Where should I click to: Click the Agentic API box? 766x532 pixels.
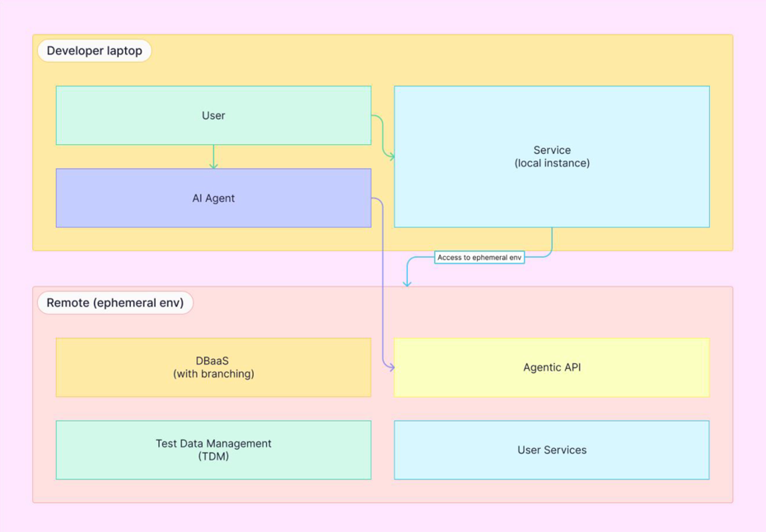point(552,367)
